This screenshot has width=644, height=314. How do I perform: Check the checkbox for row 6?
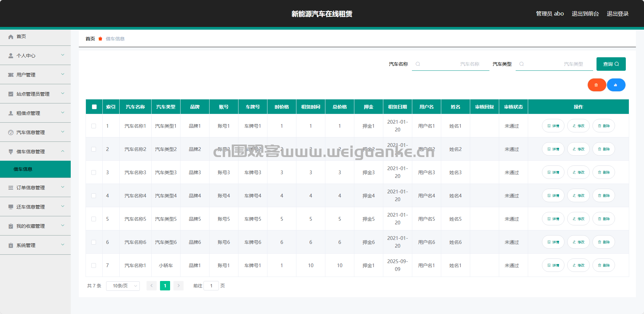[x=94, y=242]
